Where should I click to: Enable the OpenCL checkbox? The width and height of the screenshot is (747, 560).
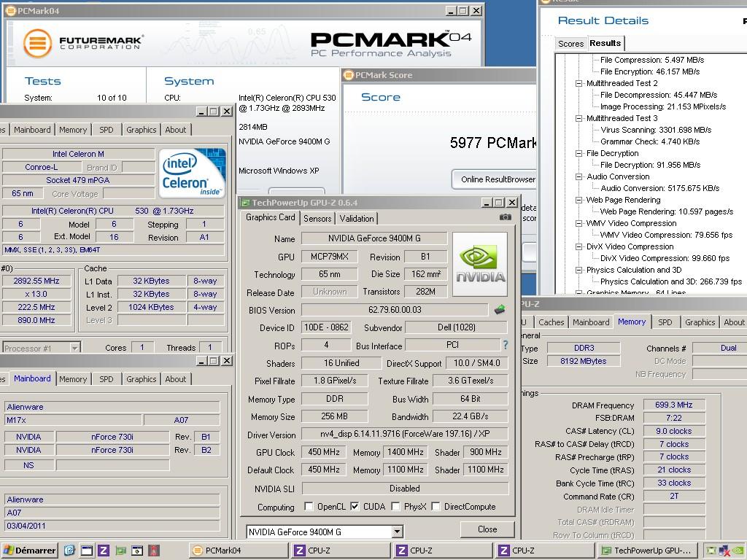309,506
